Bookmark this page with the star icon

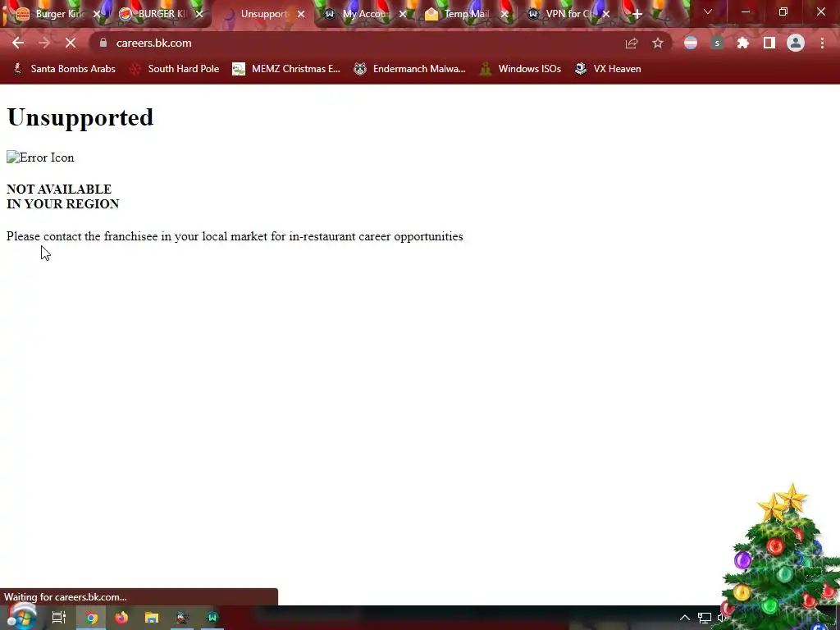pyautogui.click(x=658, y=43)
